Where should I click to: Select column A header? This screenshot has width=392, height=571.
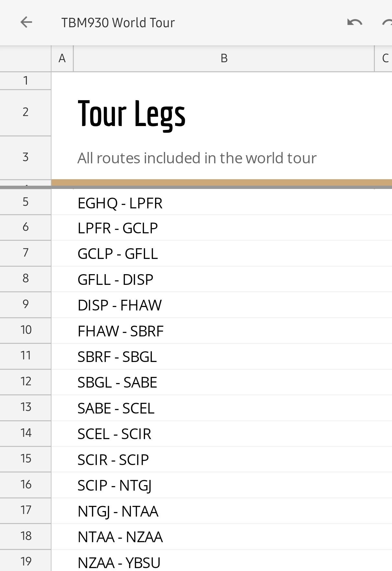tap(62, 58)
